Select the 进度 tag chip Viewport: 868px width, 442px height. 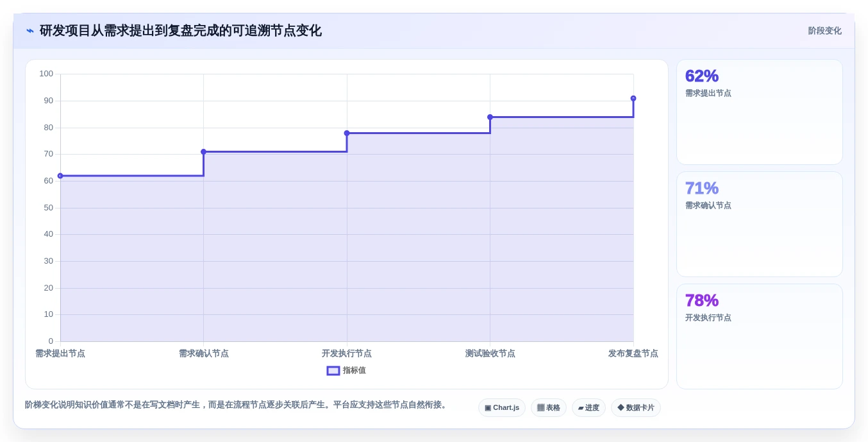(x=588, y=408)
